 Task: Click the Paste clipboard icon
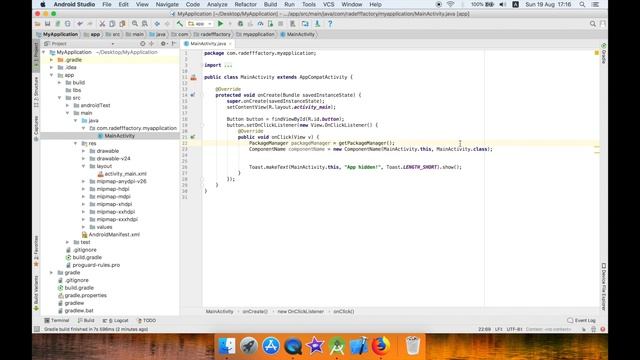(122, 24)
